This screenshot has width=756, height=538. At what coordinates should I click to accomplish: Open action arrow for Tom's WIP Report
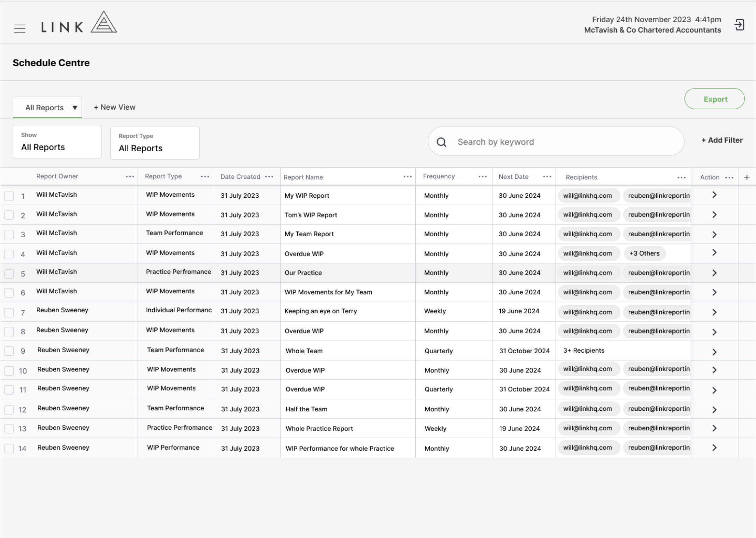tap(714, 215)
